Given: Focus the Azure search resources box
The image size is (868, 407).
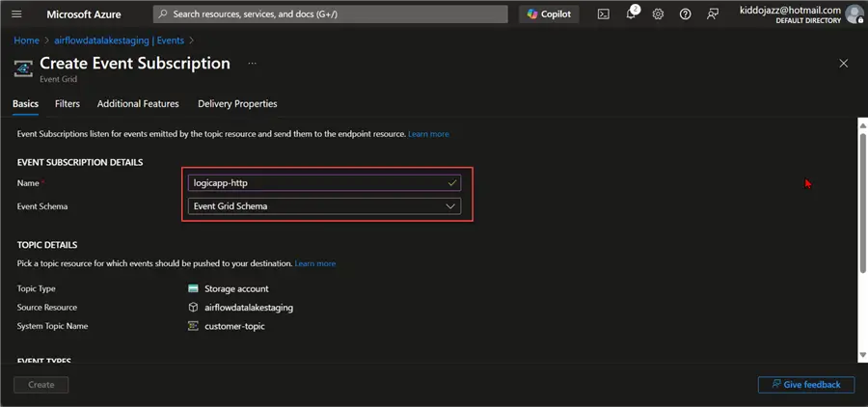Looking at the screenshot, I should [x=331, y=14].
